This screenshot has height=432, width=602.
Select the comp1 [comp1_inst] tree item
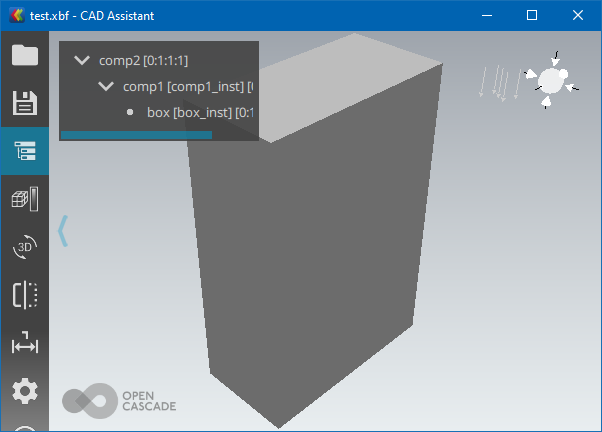(x=185, y=87)
